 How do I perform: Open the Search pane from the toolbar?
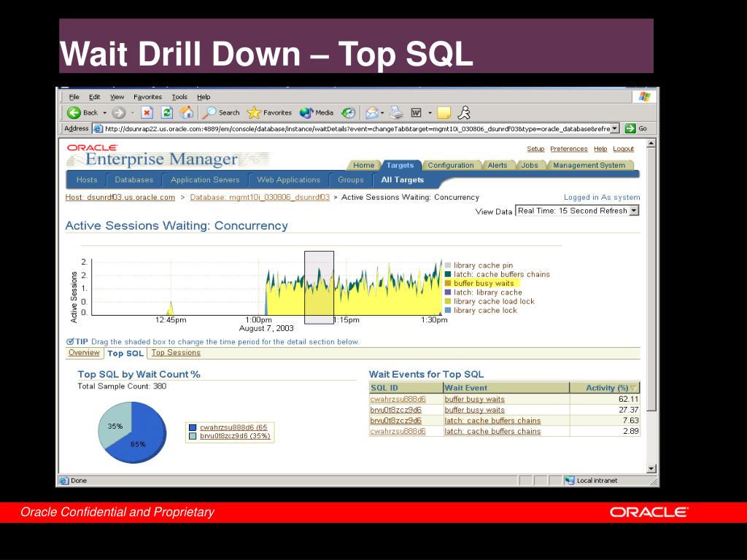tap(221, 113)
